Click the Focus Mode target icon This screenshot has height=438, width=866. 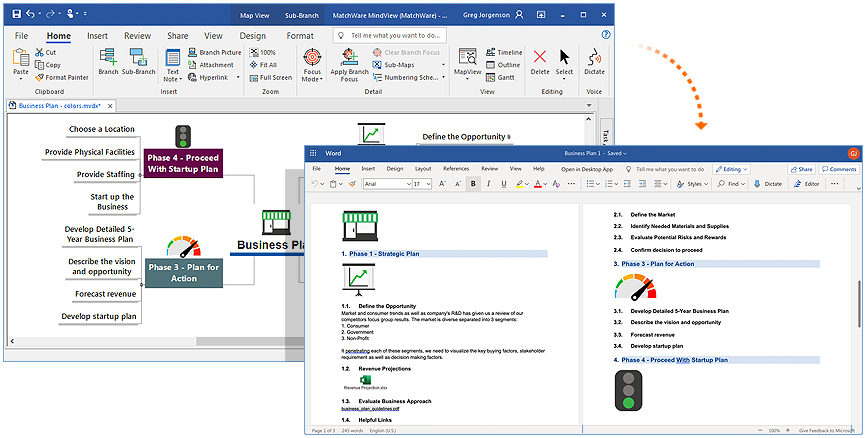click(312, 58)
